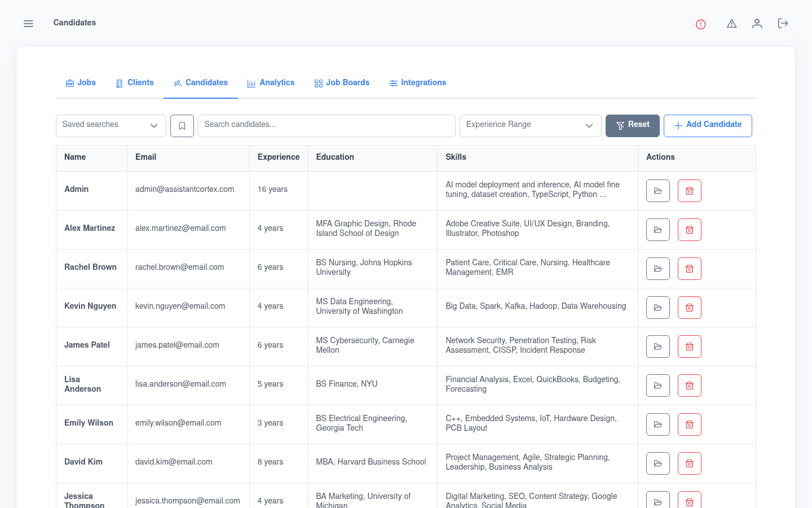The image size is (812, 508).
Task: Open the Analytics tab
Action: pos(271,83)
